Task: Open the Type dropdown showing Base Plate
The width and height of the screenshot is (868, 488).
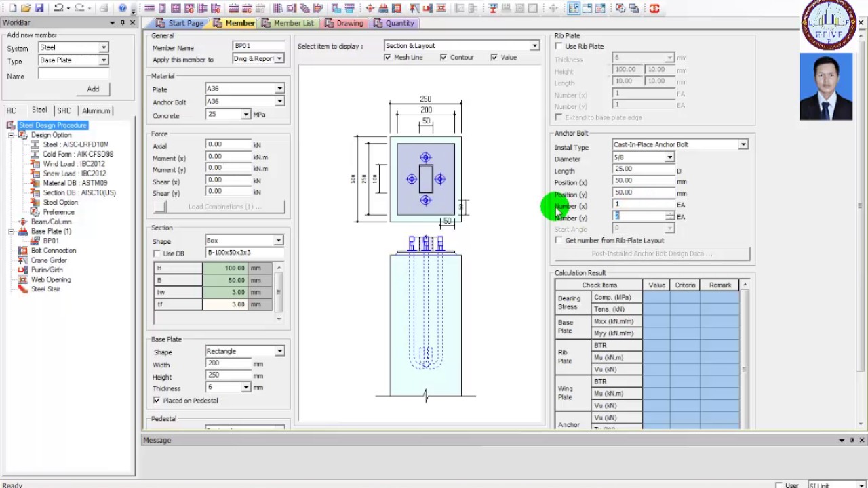Action: click(104, 60)
